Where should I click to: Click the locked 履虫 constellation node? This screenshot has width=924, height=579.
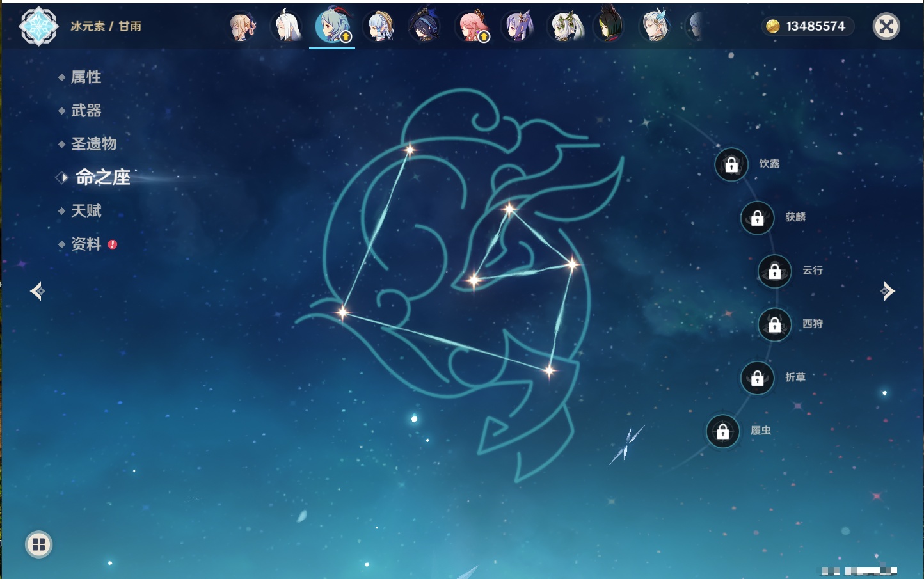click(723, 431)
